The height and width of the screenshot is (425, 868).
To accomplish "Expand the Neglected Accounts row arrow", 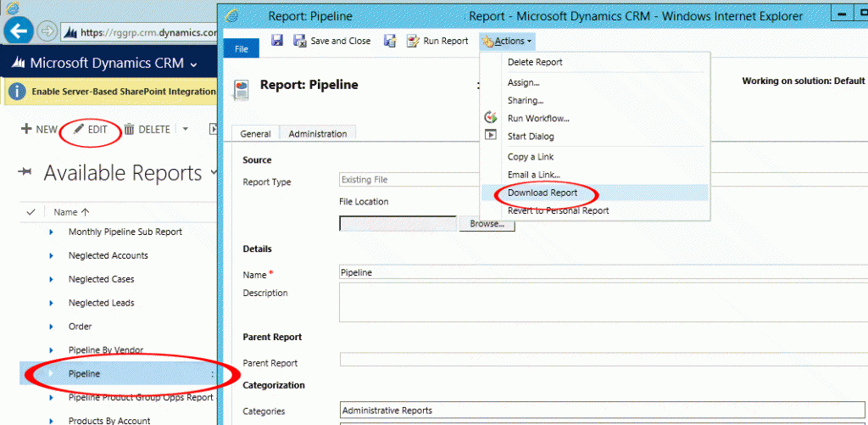I will (51, 255).
